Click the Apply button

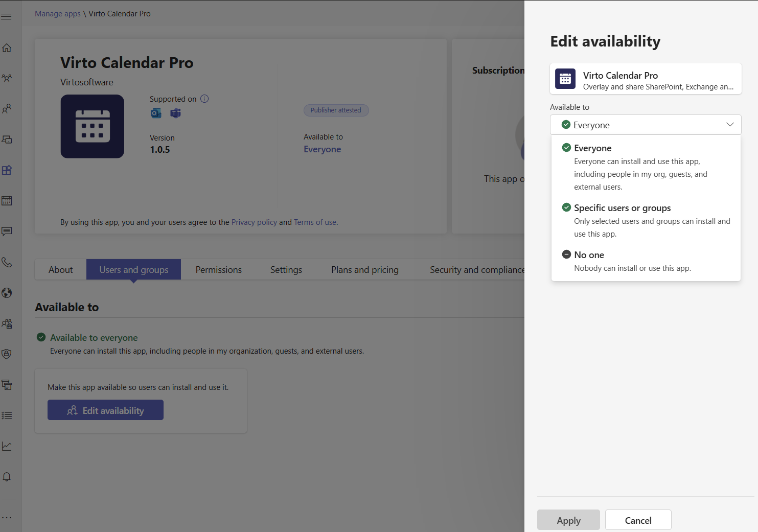click(568, 520)
